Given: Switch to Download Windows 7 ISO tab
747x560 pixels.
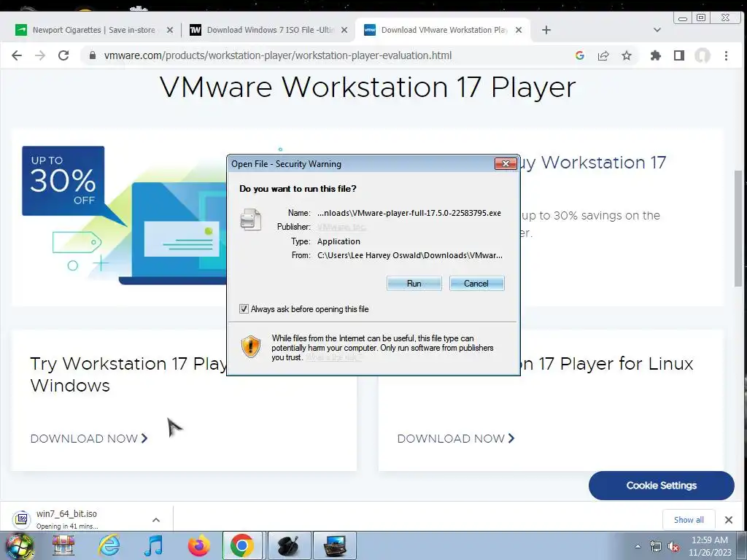Looking at the screenshot, I should [270, 30].
